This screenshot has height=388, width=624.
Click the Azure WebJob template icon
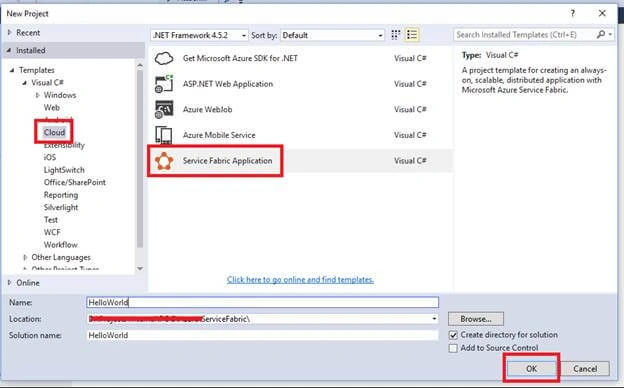164,109
